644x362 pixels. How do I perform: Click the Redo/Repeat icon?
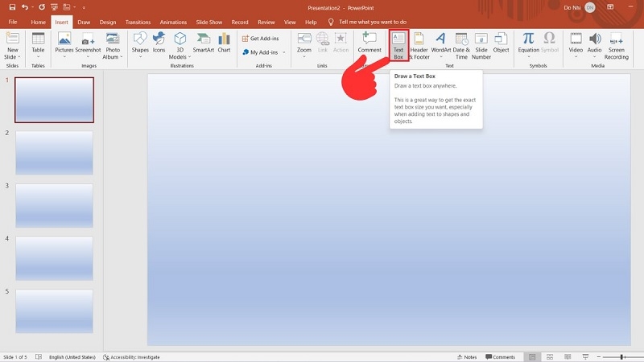coord(42,7)
